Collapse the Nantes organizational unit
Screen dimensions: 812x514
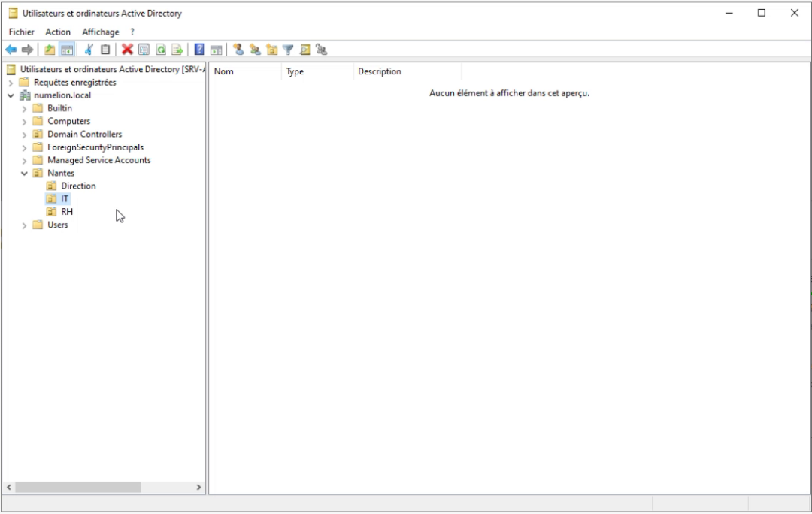24,173
